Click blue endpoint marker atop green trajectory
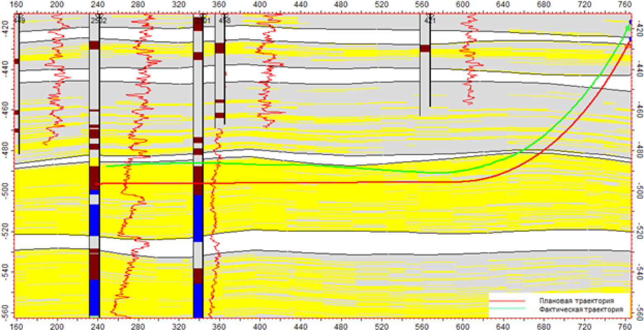The image size is (644, 330). 630,22
